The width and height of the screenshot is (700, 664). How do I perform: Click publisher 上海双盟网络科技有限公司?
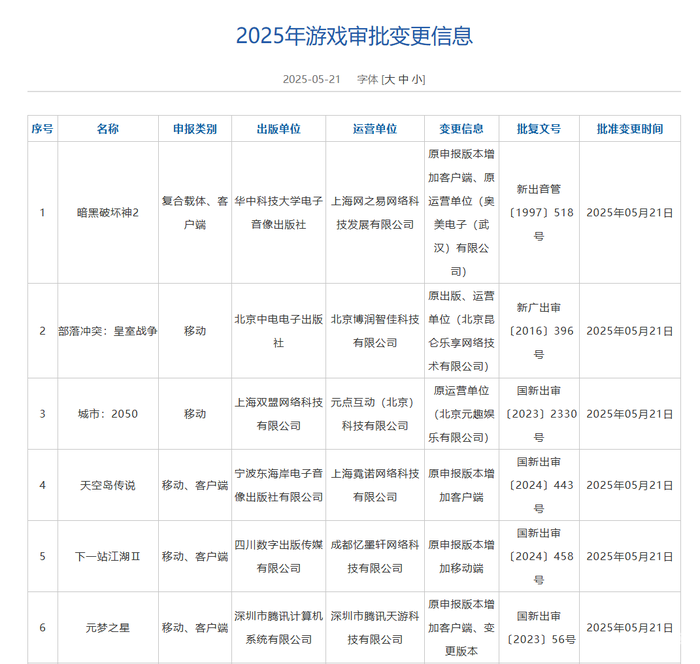[x=279, y=414]
